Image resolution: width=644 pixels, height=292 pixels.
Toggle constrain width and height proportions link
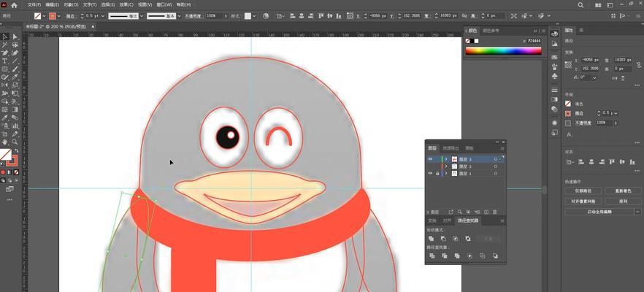[639, 64]
